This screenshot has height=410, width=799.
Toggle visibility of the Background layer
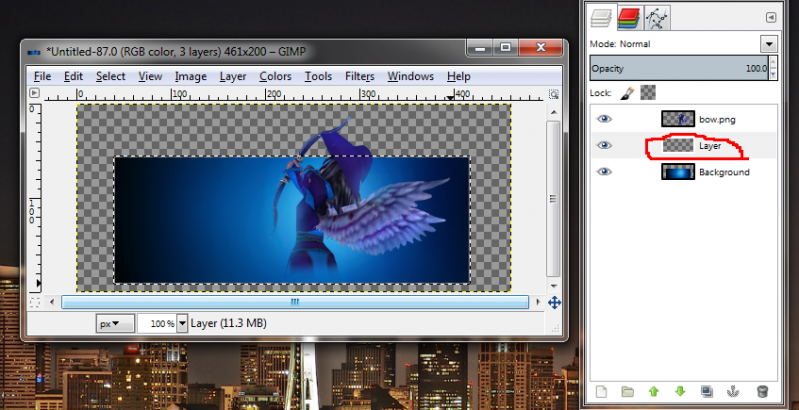603,172
